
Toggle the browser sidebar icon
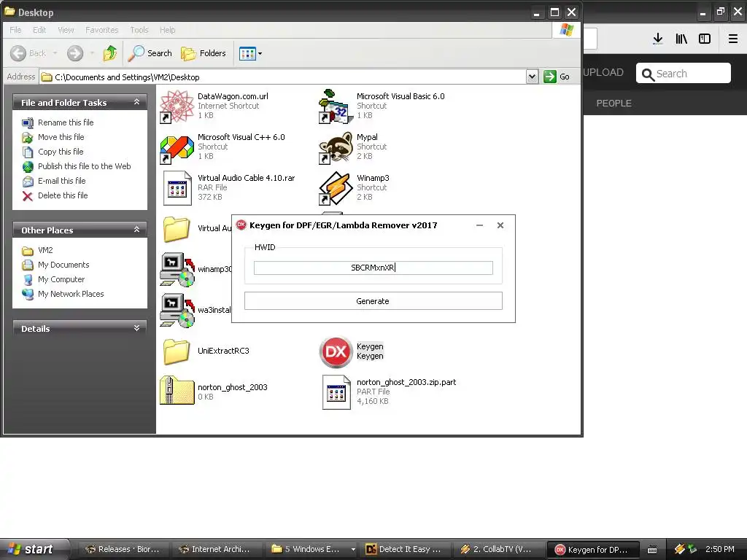705,39
